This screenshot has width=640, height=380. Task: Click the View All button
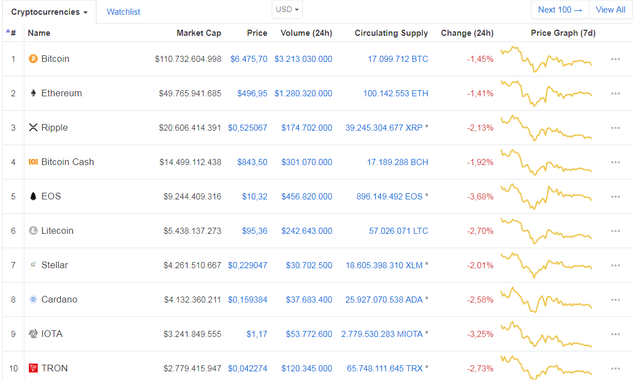(x=610, y=10)
